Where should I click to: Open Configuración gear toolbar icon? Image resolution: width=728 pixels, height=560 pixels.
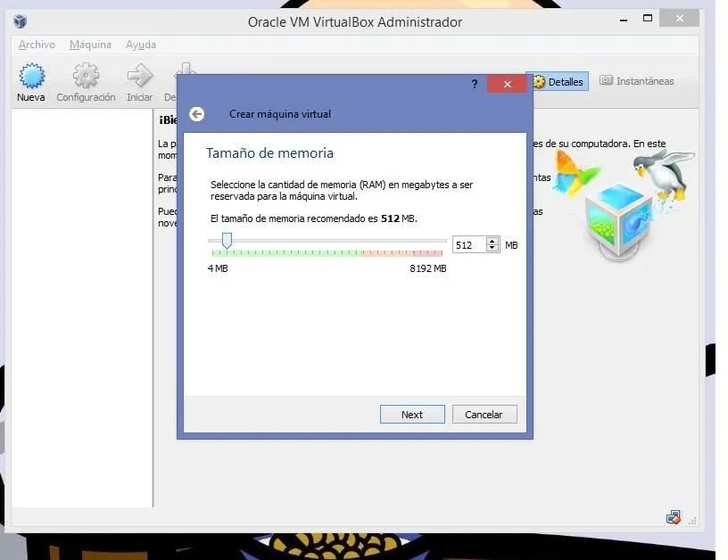click(x=86, y=76)
